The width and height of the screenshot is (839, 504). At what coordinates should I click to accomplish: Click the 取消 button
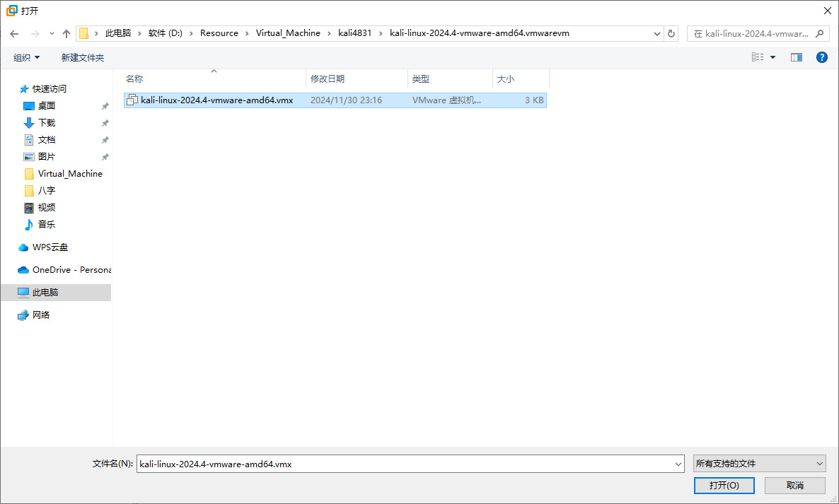tap(794, 486)
